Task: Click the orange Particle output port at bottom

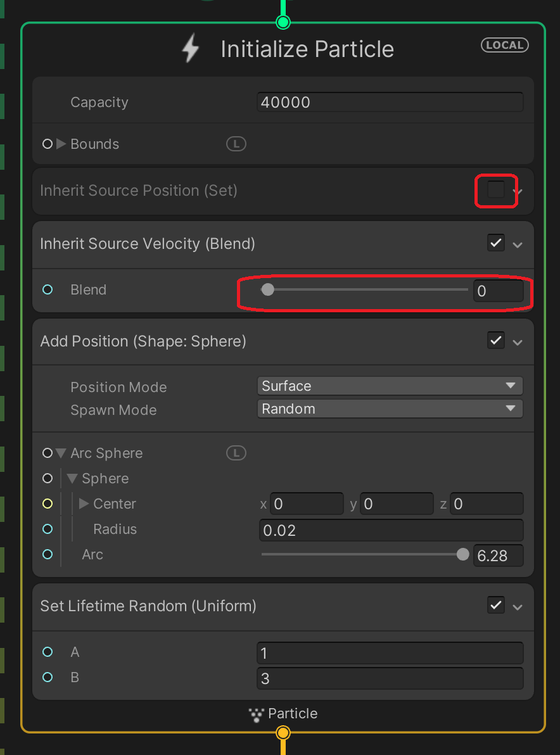Action: point(283,733)
